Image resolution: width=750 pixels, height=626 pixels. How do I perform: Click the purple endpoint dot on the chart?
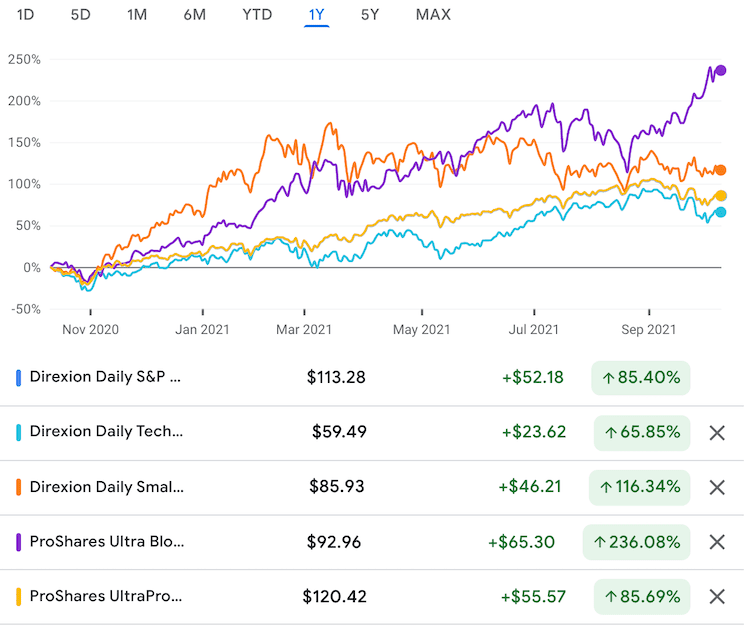721,70
